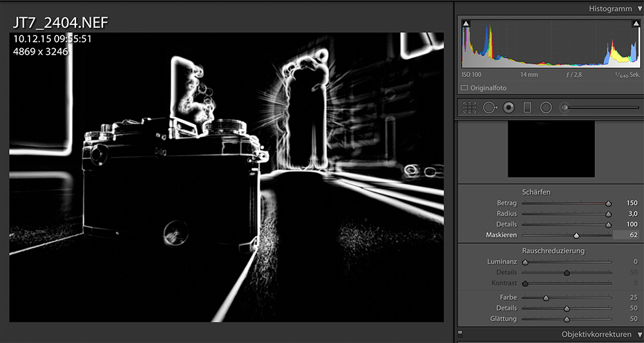Select the Radial Filter tool

(546, 107)
